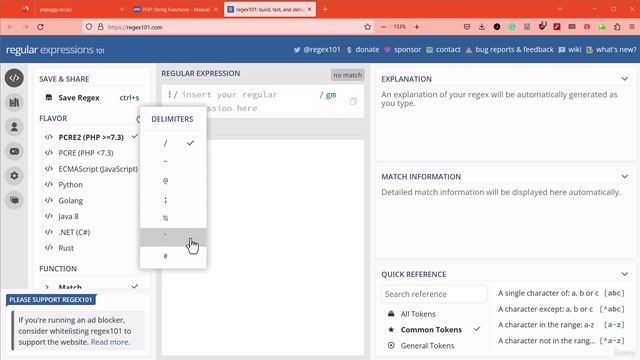Image resolution: width=640 pixels, height=360 pixels.
Task: Choose the ; delimiter
Action: (173, 200)
